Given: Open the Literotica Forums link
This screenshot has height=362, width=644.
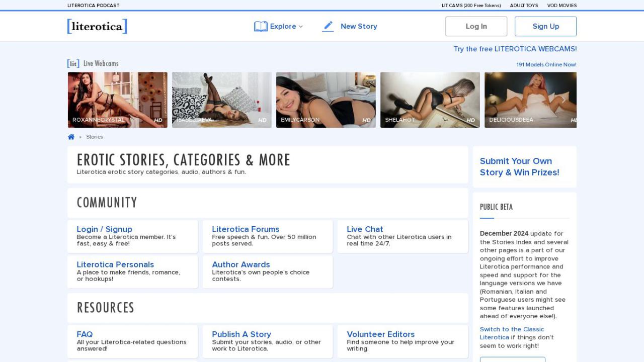Looking at the screenshot, I should click(x=246, y=229).
